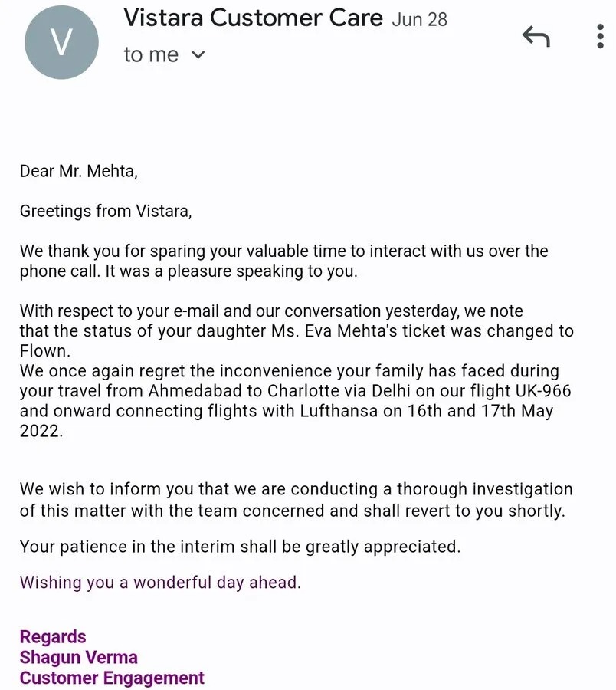Click the name Shagun Verma in signature

click(79, 657)
